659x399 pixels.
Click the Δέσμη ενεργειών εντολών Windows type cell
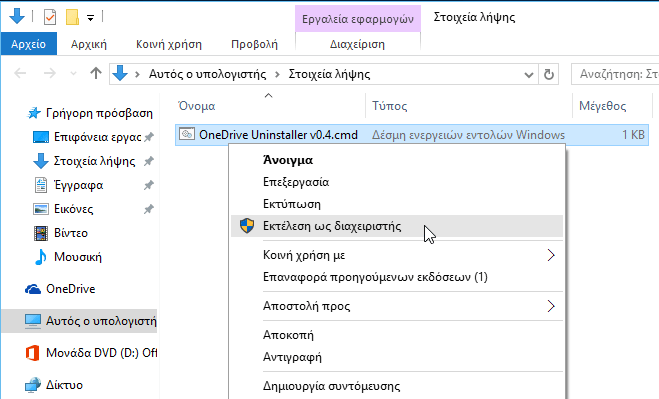468,135
